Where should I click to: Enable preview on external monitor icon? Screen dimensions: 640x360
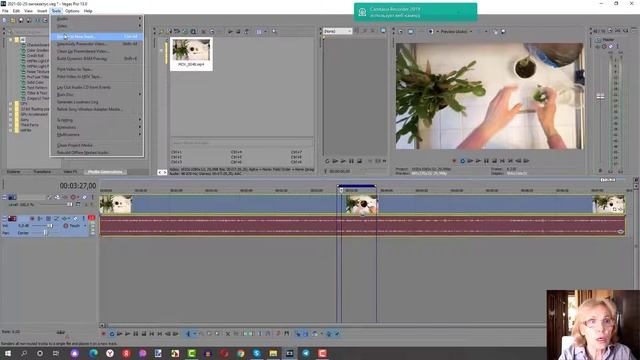coord(411,31)
